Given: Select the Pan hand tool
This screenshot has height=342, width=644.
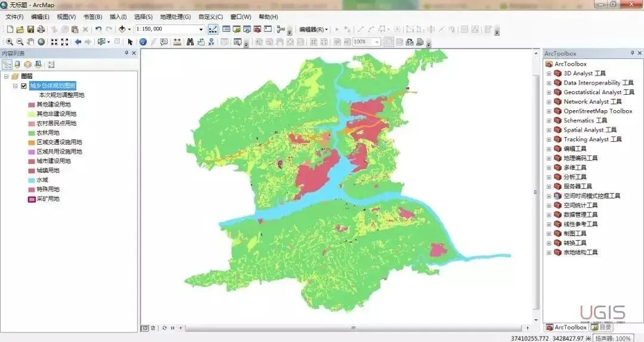Looking at the screenshot, I should 30,42.
